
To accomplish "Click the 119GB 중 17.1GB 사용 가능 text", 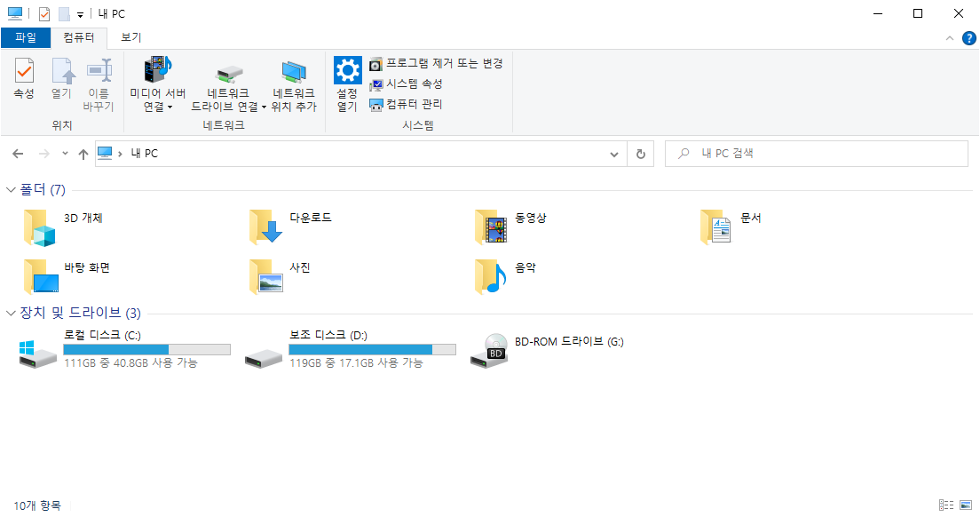I will pos(356,362).
